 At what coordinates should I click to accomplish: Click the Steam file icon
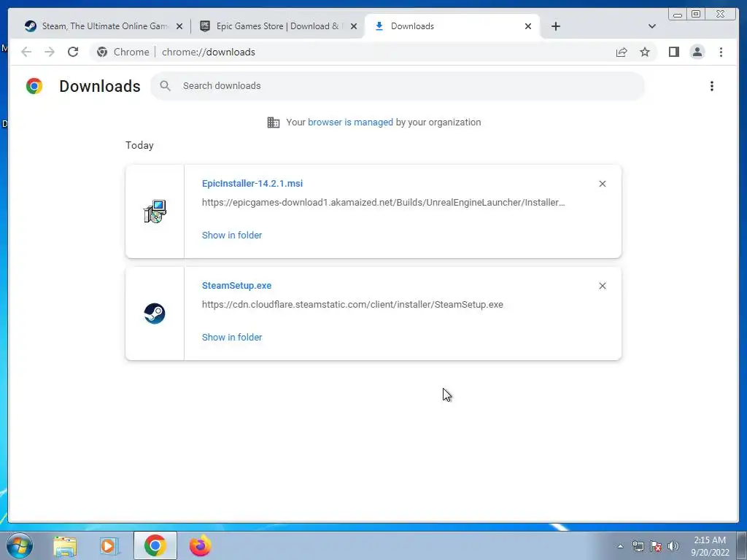tap(155, 314)
